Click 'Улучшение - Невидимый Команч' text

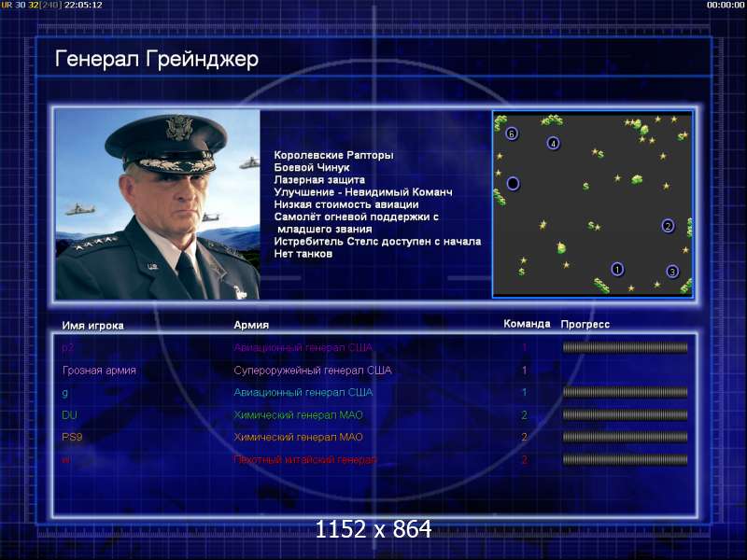click(x=363, y=192)
